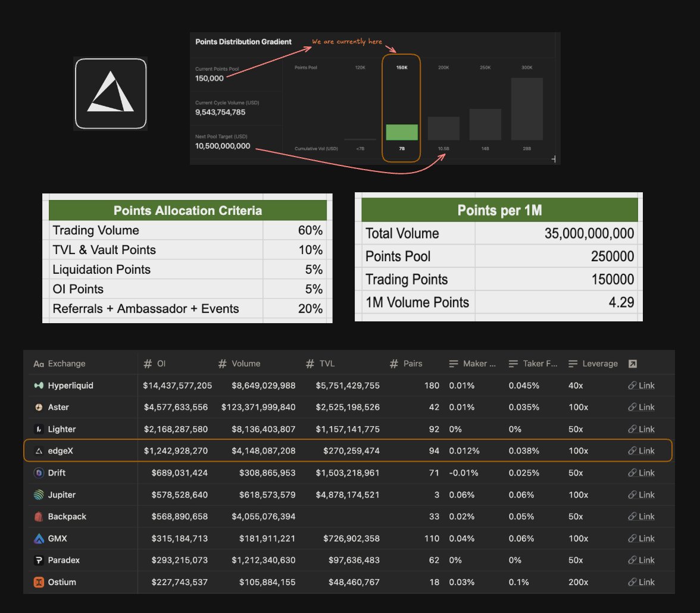Click Trading Points value 150000
The image size is (700, 613).
[x=612, y=280]
